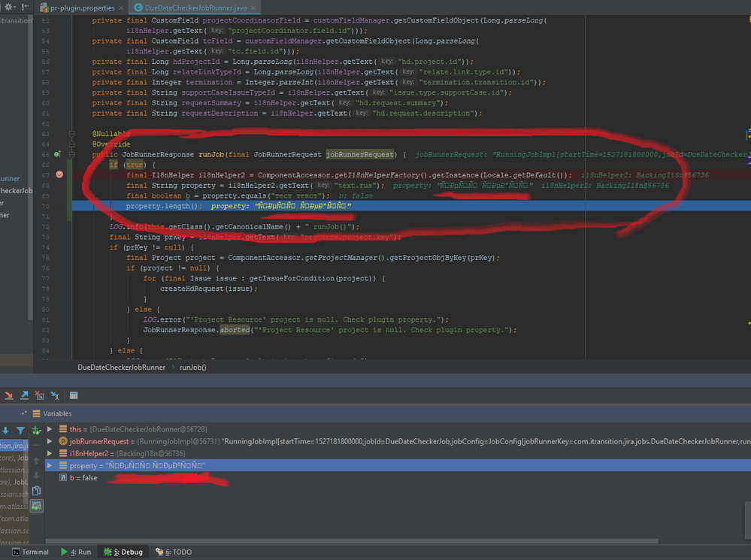Click the Java class icon on DueDateCheckerJobRunner tab
This screenshot has height=560, width=751.
click(138, 8)
